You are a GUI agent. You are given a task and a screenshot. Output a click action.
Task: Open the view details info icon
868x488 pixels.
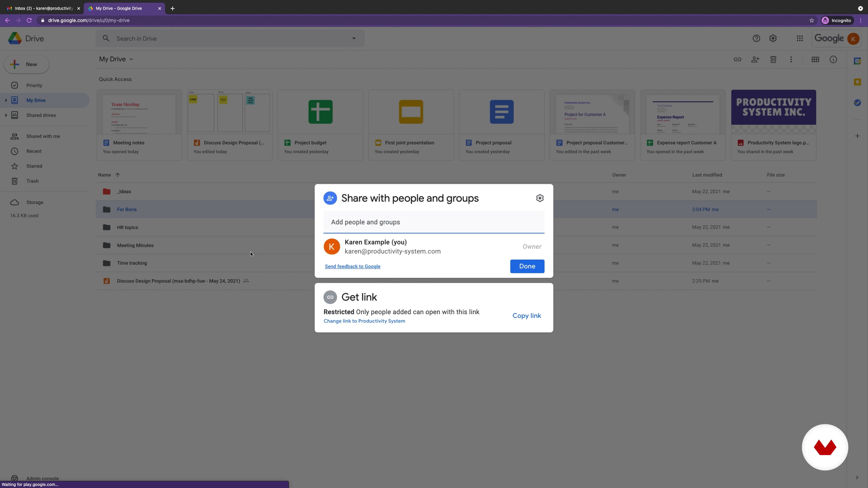(x=833, y=60)
